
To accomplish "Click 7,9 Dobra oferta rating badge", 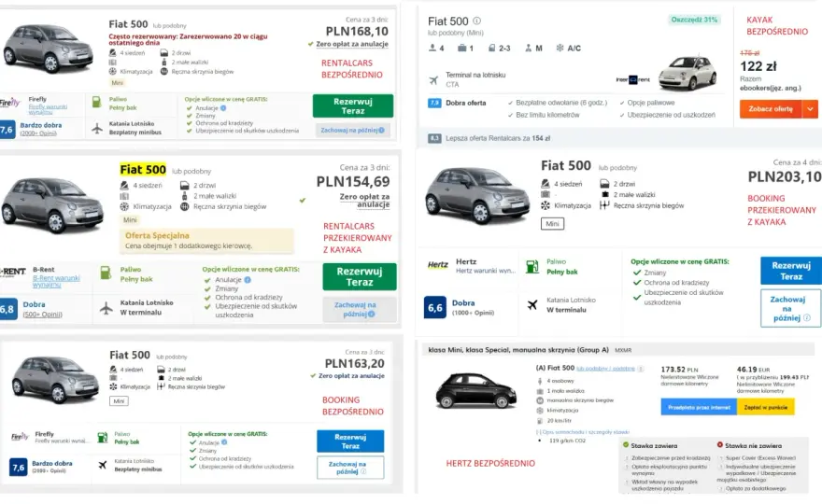I will [434, 103].
